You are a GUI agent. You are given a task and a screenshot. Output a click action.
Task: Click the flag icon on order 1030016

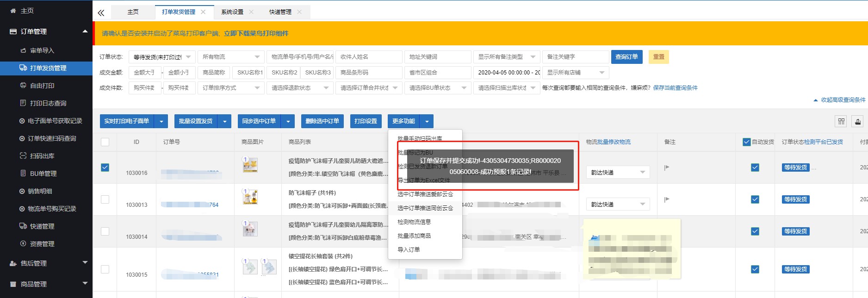(x=667, y=168)
